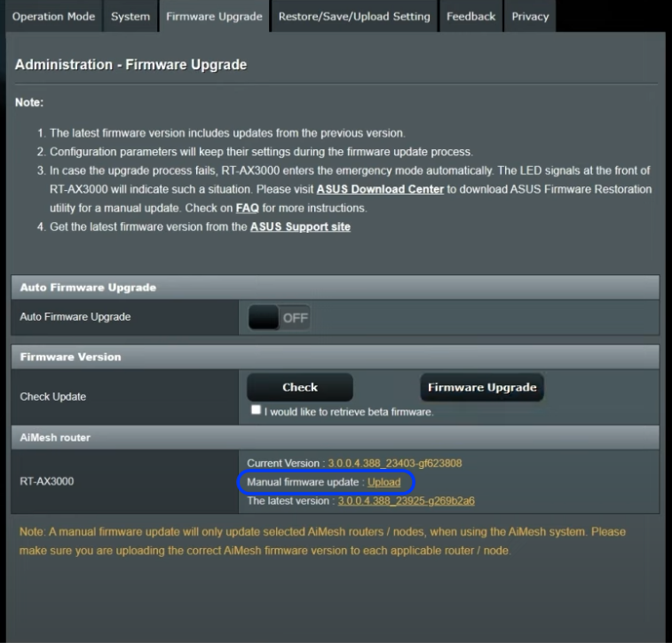The image size is (672, 643).
Task: Open the Privacy tab
Action: [530, 16]
